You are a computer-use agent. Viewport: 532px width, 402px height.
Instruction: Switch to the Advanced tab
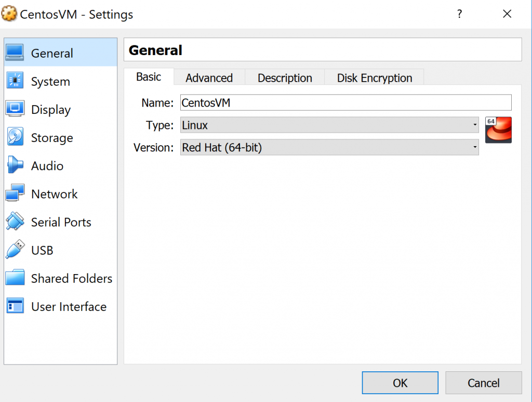point(209,78)
